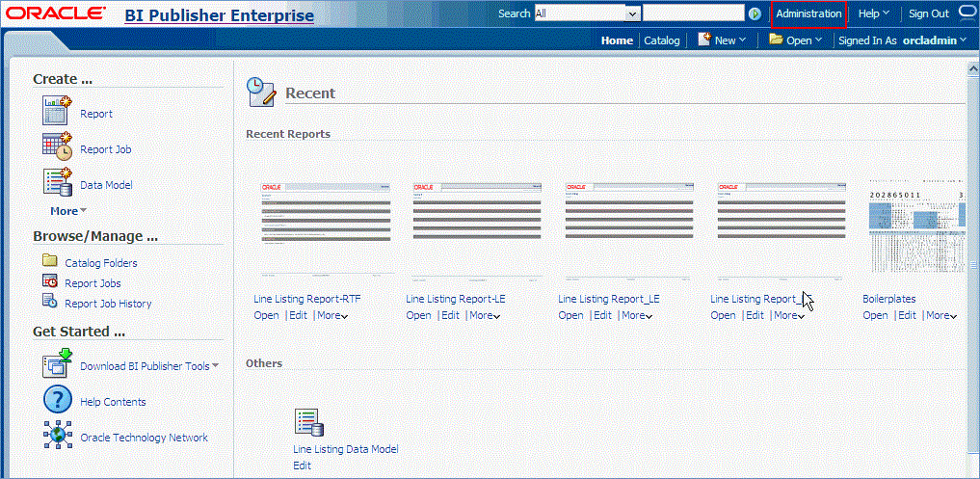This screenshot has width=980, height=479.
Task: Open the Report Job History link
Action: (108, 304)
